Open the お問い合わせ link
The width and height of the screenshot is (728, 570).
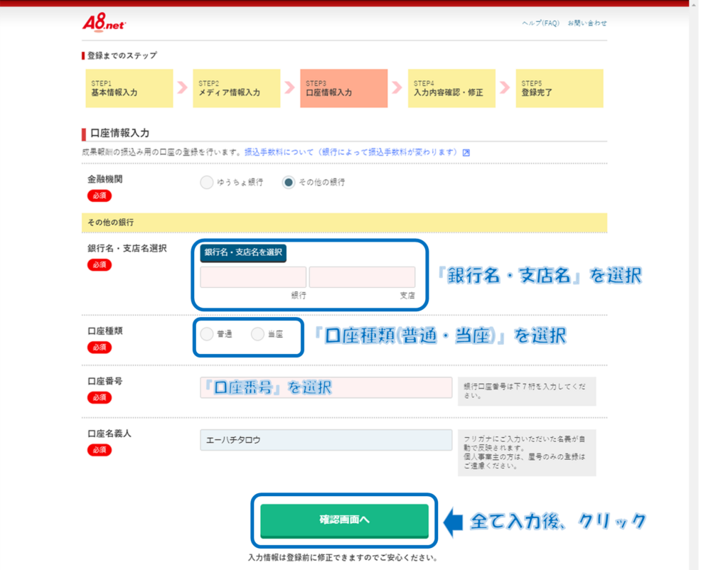[x=587, y=23]
